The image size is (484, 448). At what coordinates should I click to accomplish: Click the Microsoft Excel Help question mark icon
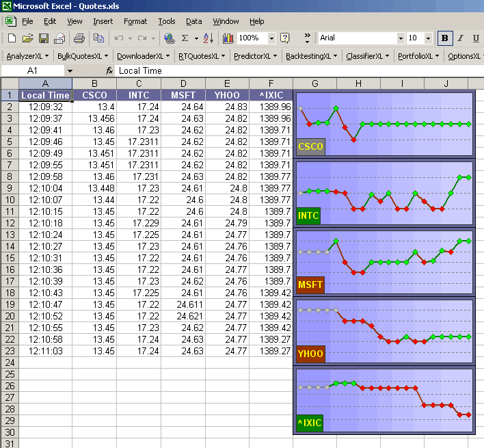(x=285, y=38)
